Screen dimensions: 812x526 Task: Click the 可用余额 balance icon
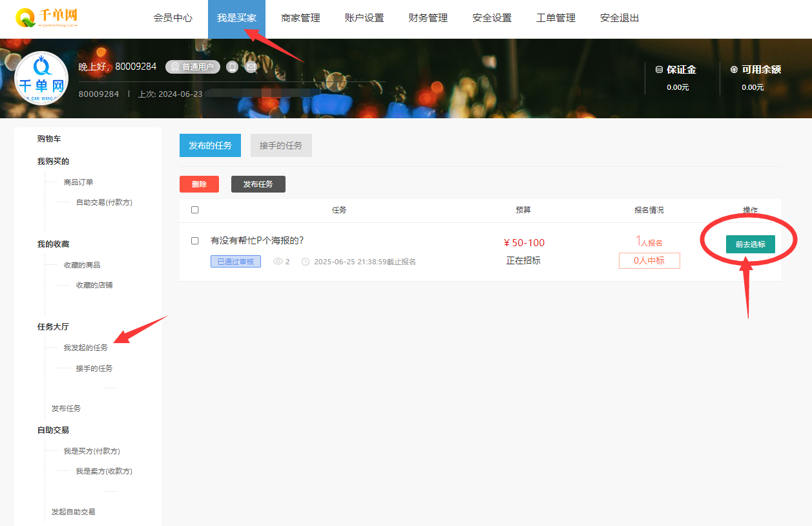tap(734, 70)
